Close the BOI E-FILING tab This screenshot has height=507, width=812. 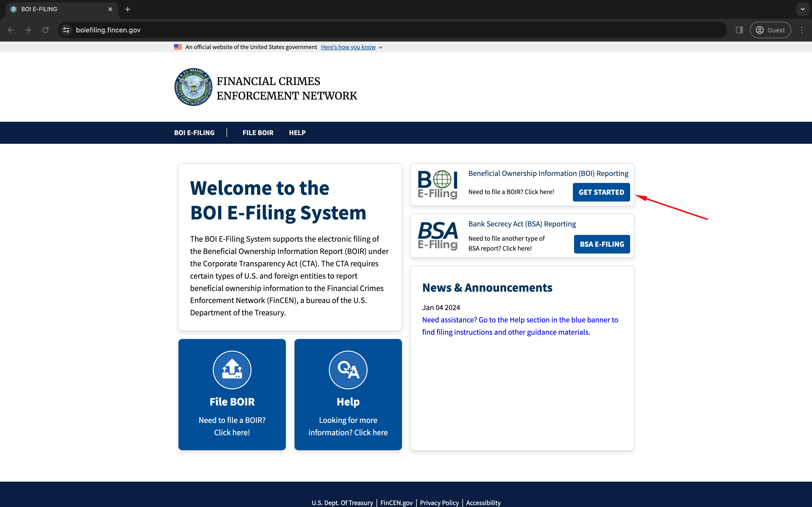click(x=110, y=9)
